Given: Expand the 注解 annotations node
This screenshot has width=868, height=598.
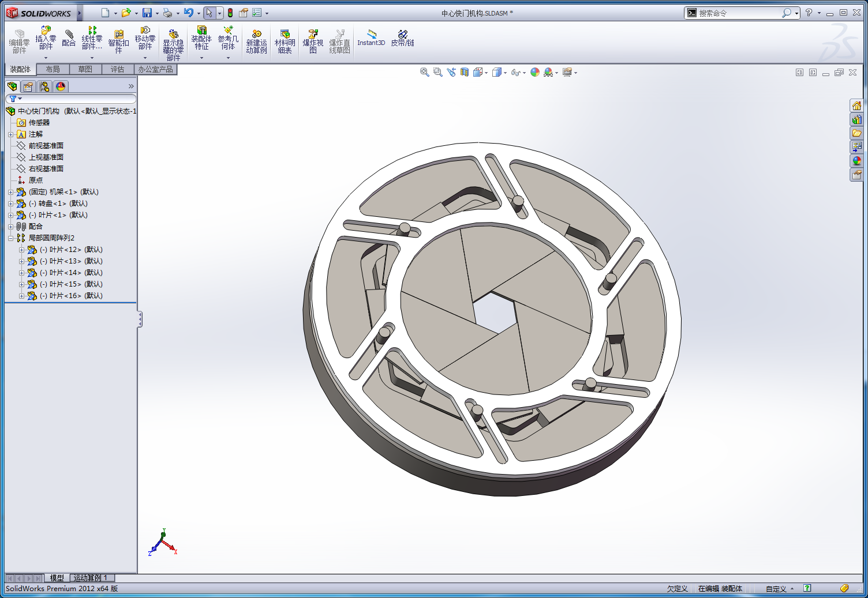Looking at the screenshot, I should pyautogui.click(x=10, y=134).
